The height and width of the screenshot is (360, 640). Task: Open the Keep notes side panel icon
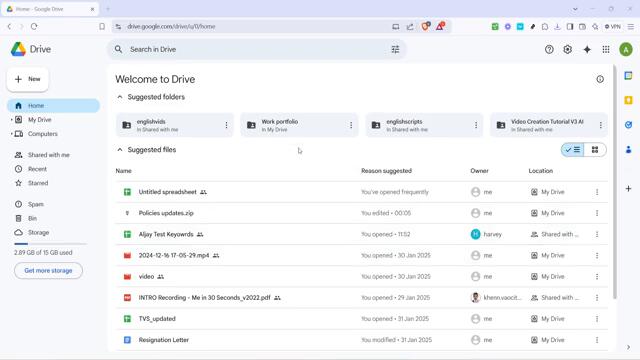click(629, 100)
